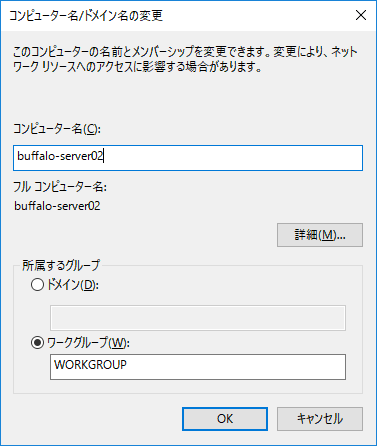Close the dialog with the X button

(x=361, y=15)
